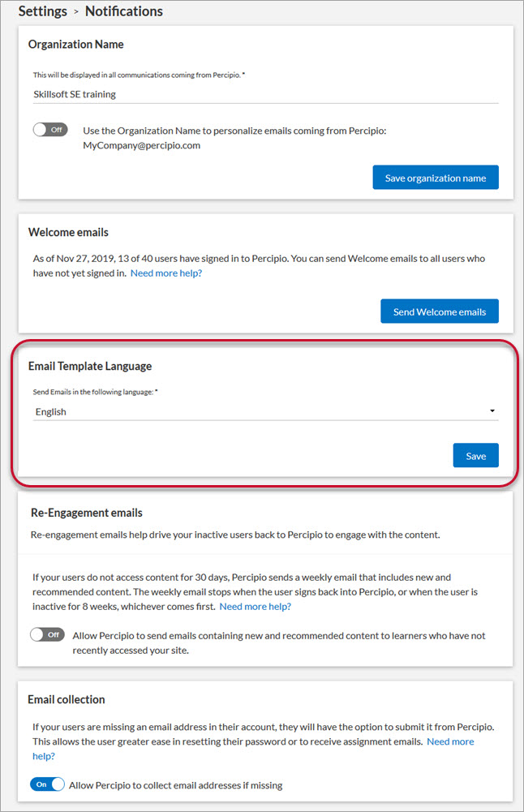Enable the Organization Name personalization toggle
This screenshot has height=812, width=524.
(x=50, y=130)
